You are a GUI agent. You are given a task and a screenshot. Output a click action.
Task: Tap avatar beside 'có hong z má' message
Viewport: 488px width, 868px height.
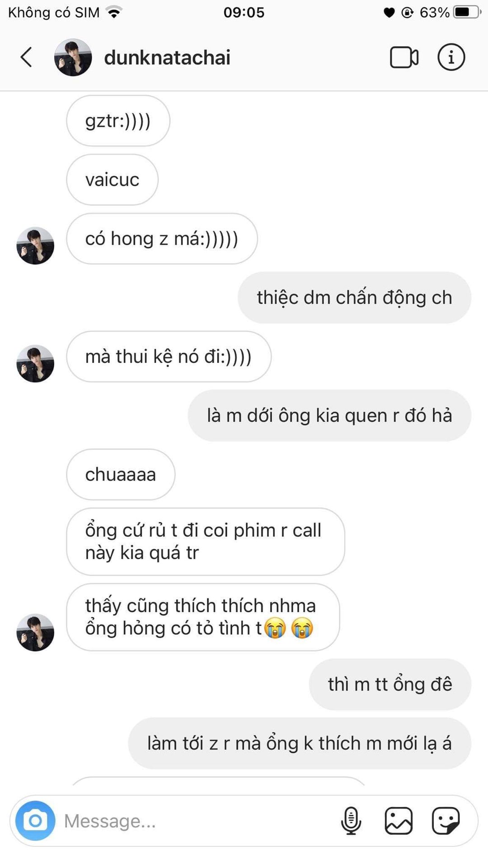[x=35, y=245]
